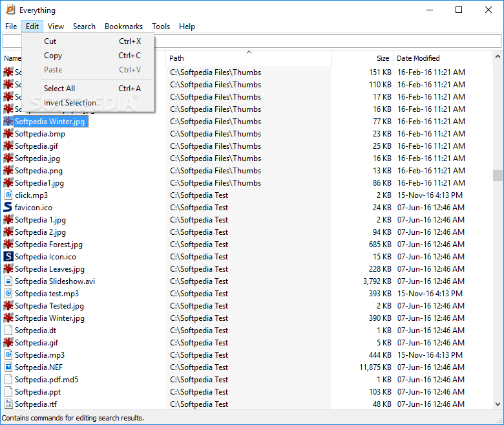The image size is (504, 425).
Task: Click the 11,875 KB size cell
Action: coord(375,367)
